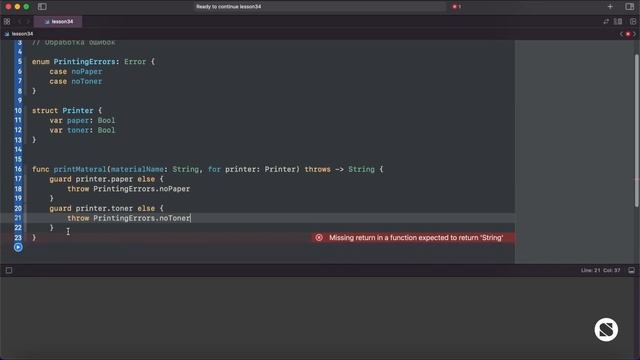Open the related items grid icon
This screenshot has height=360, width=640.
click(x=7, y=21)
